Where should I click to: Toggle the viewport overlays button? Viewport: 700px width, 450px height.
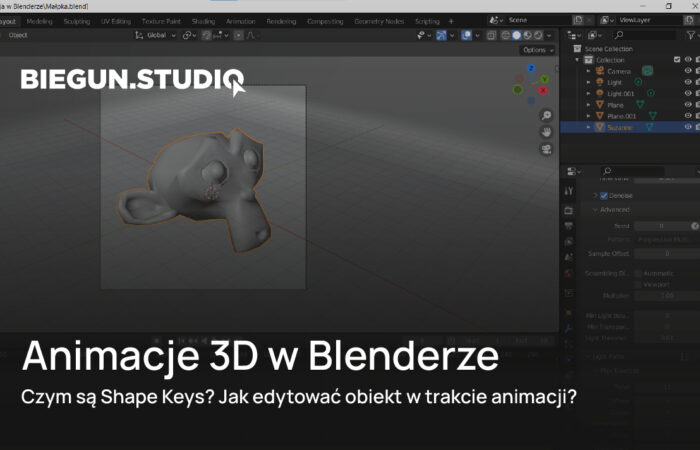[467, 35]
